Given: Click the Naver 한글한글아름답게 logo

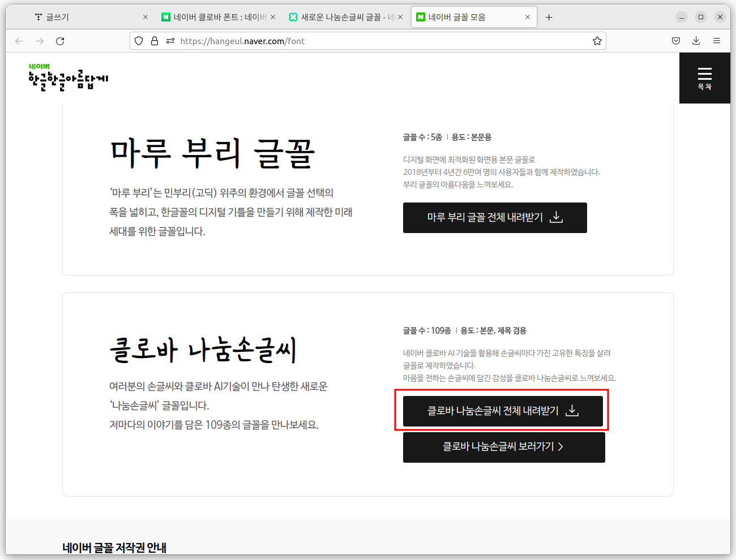Looking at the screenshot, I should pyautogui.click(x=68, y=77).
